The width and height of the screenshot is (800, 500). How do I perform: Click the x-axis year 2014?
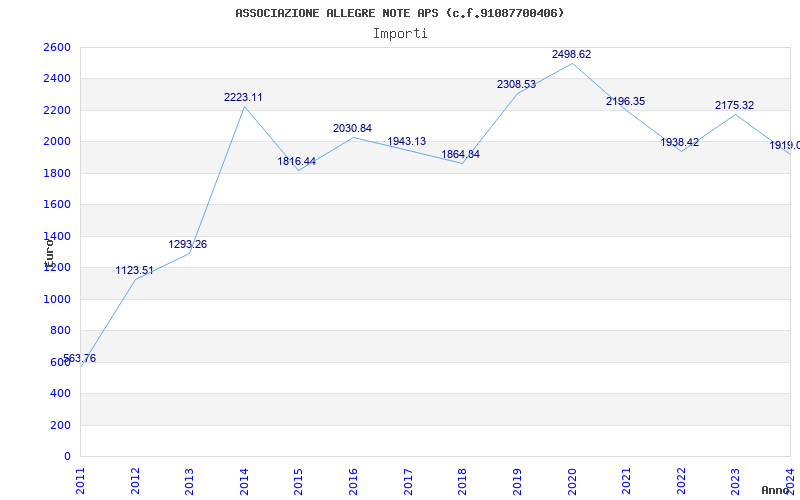[244, 481]
